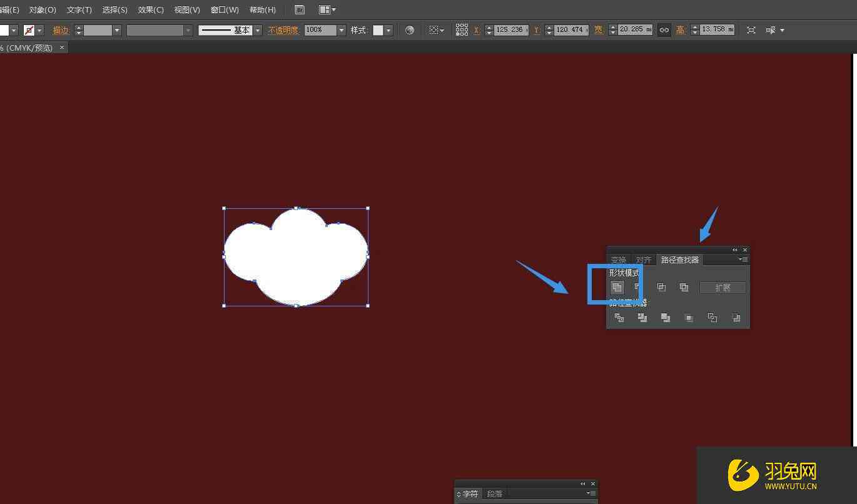
Task: Open the 选择(S) menu
Action: click(x=115, y=10)
